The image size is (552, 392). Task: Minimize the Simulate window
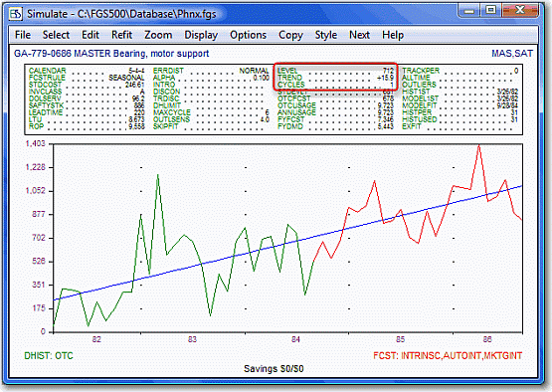click(x=468, y=10)
